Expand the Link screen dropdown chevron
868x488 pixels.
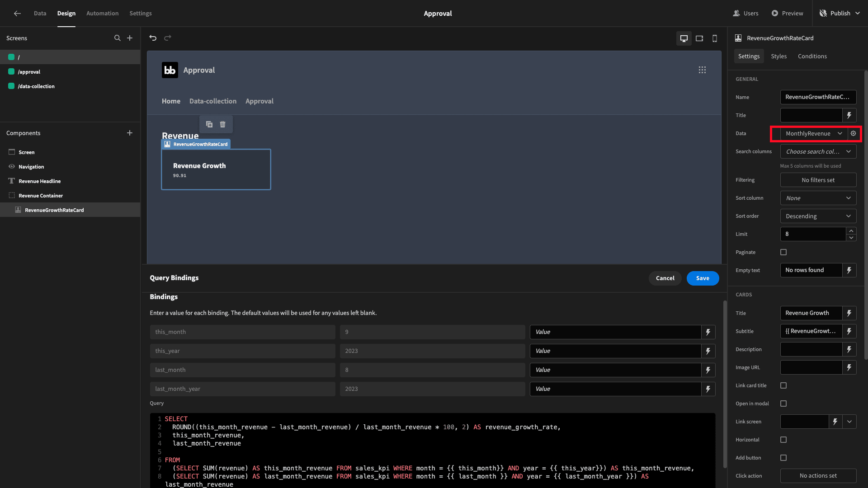pos(849,422)
